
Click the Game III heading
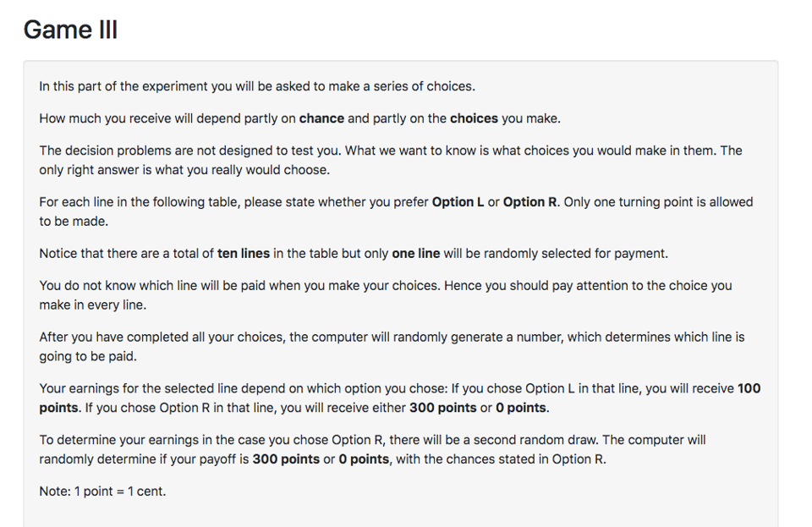pyautogui.click(x=70, y=30)
